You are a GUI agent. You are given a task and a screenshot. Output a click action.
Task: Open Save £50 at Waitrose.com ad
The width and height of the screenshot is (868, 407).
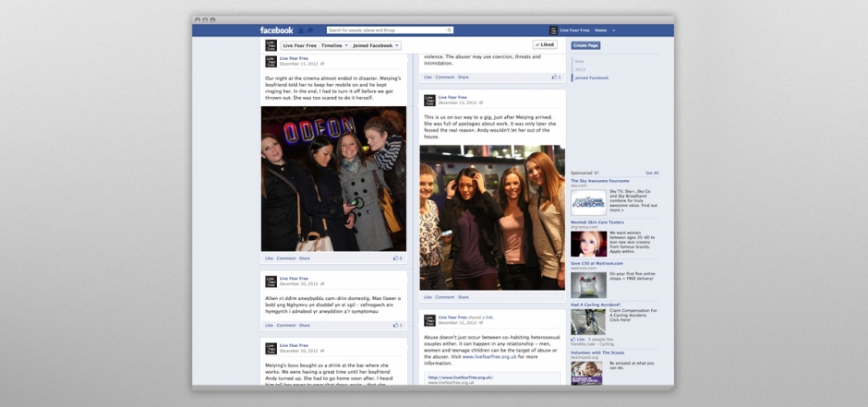(597, 263)
